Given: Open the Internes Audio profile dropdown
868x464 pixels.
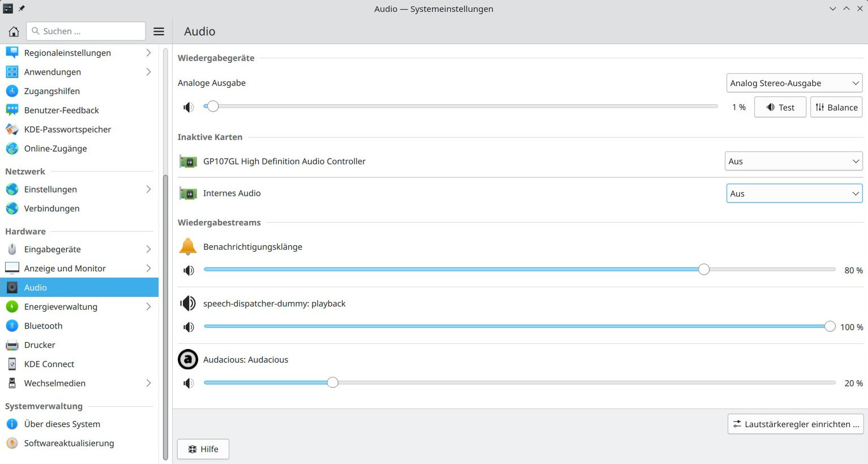Looking at the screenshot, I should [x=794, y=194].
